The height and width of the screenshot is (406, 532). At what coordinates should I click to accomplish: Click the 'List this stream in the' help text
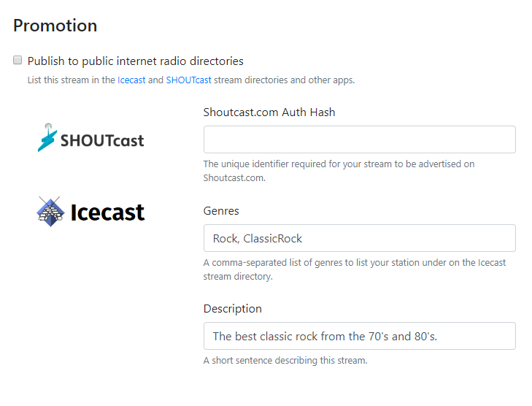click(x=72, y=80)
